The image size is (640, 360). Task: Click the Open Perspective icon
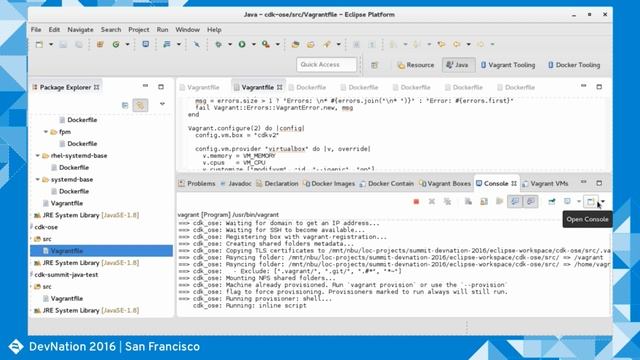click(374, 65)
